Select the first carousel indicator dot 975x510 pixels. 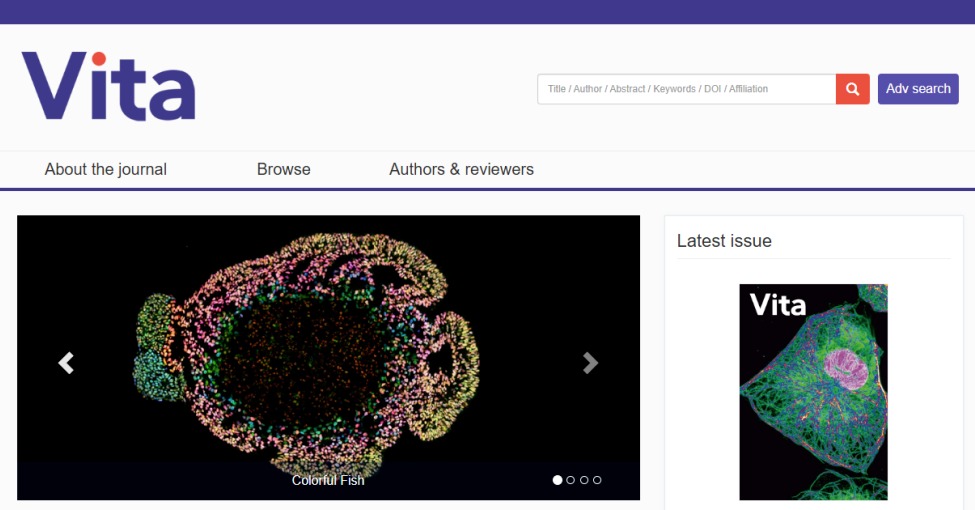pyautogui.click(x=557, y=480)
